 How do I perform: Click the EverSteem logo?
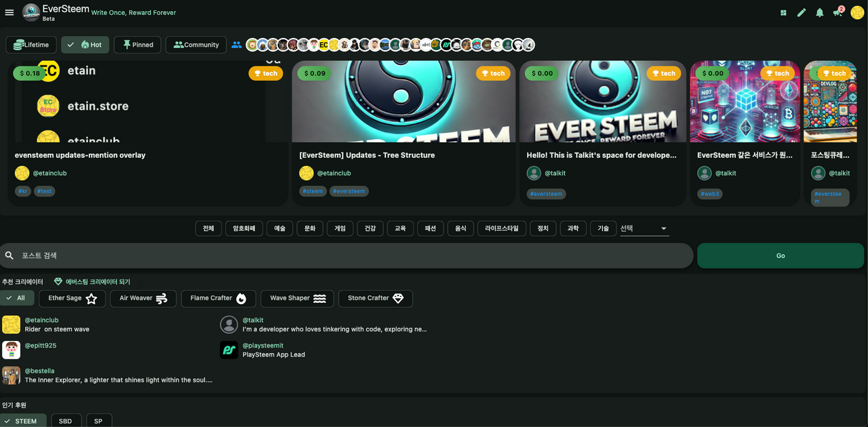[x=31, y=12]
